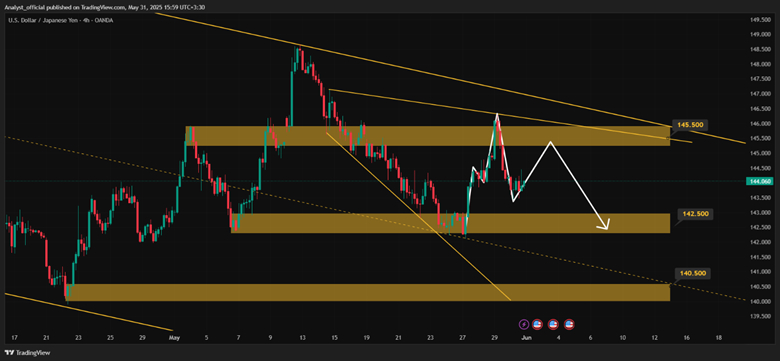Click the 139.500 price axis value
The image size is (780, 361).
(x=759, y=316)
